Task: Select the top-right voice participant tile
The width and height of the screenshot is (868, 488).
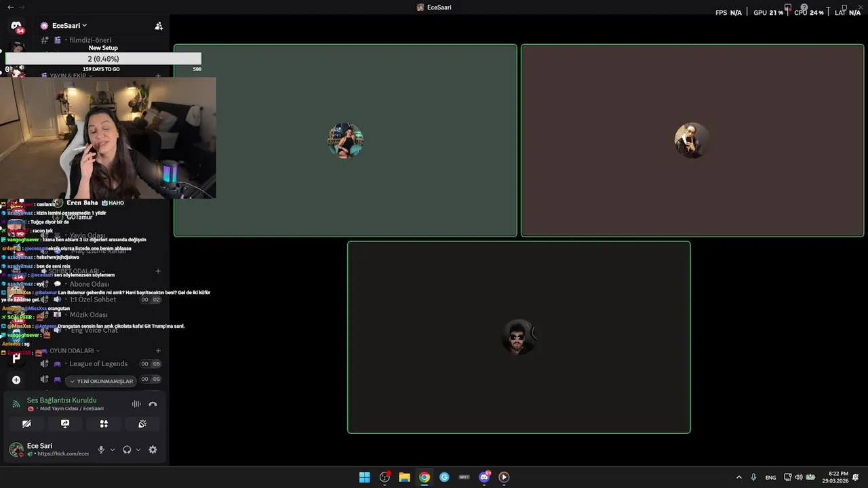Action: pyautogui.click(x=692, y=140)
